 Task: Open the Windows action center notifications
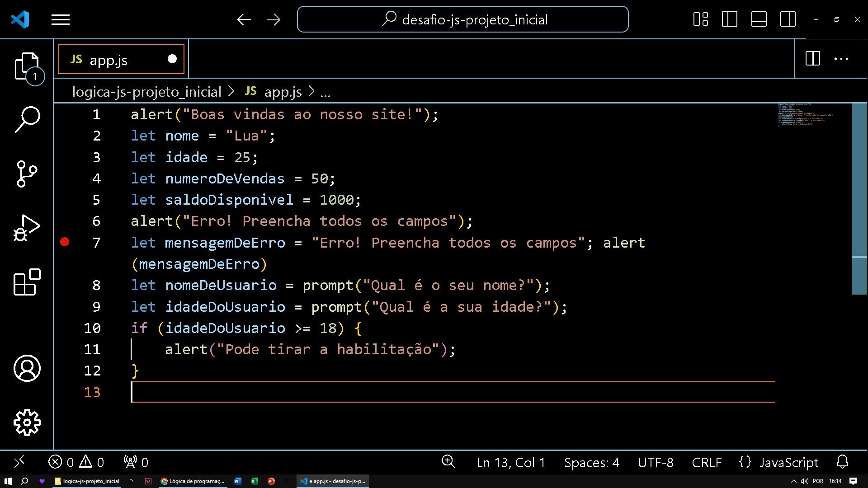coord(853,481)
